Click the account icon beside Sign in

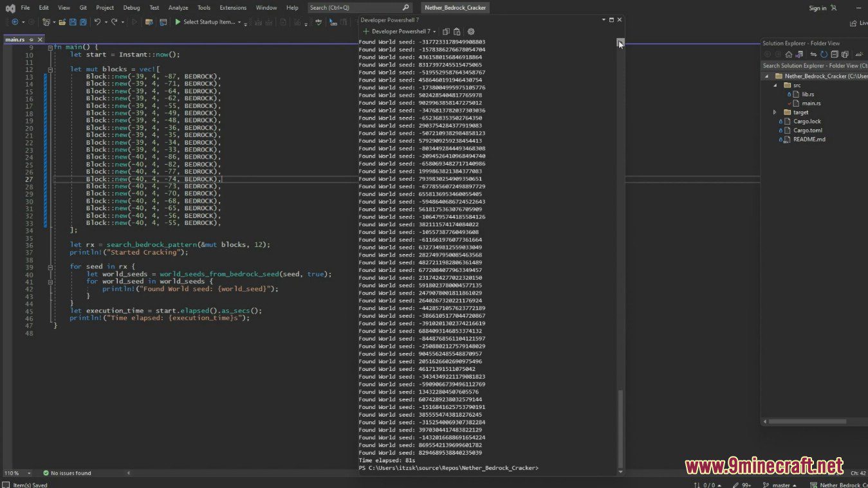pos(834,8)
